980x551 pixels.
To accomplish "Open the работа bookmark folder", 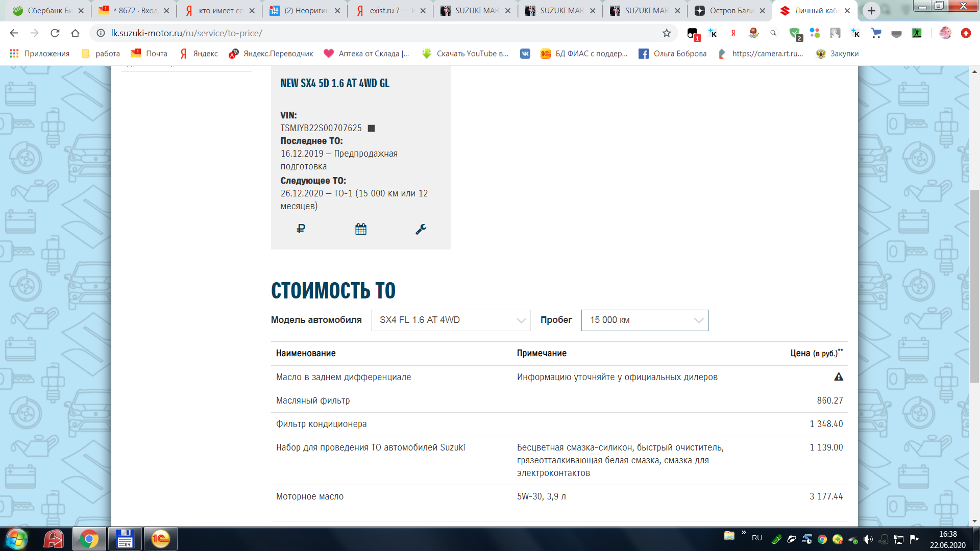I will [x=101, y=54].
